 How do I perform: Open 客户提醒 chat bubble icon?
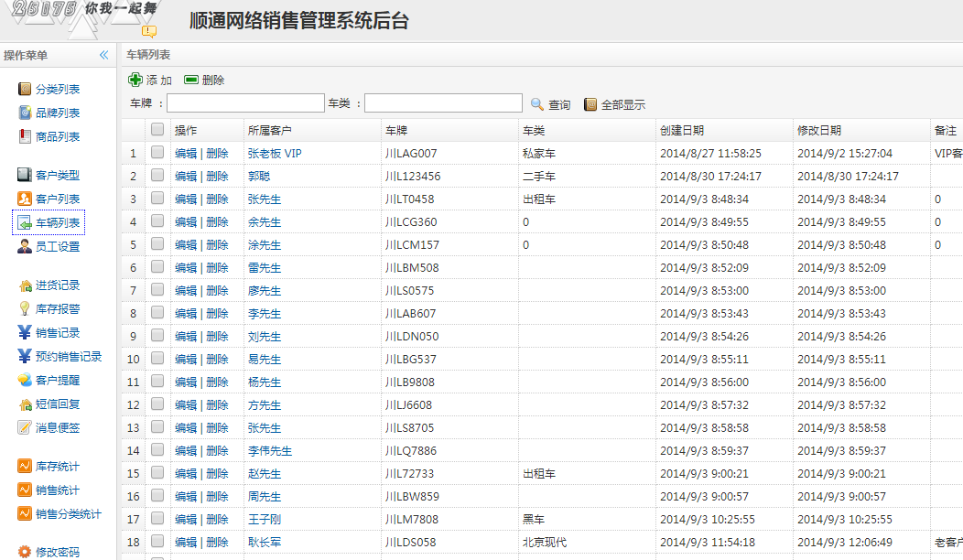[x=25, y=380]
